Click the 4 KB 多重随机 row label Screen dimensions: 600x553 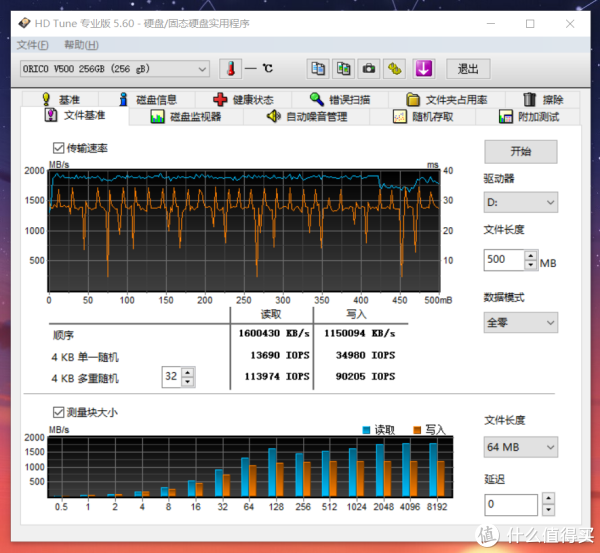coord(85,378)
